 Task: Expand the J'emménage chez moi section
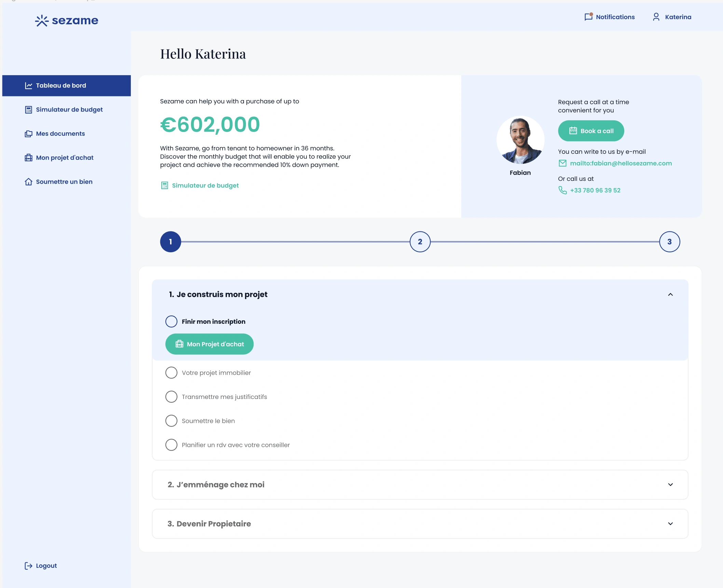pyautogui.click(x=670, y=485)
